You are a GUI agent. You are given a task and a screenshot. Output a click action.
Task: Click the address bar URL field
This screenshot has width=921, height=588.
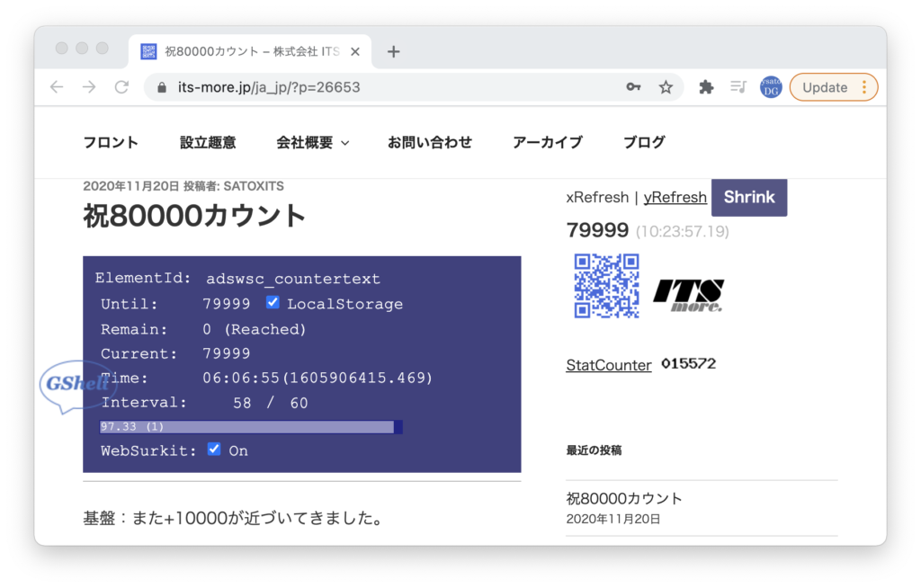pyautogui.click(x=378, y=87)
